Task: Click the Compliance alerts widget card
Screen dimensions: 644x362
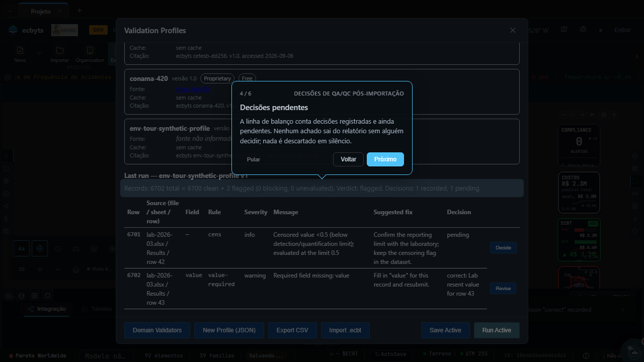Action: pyautogui.click(x=579, y=146)
